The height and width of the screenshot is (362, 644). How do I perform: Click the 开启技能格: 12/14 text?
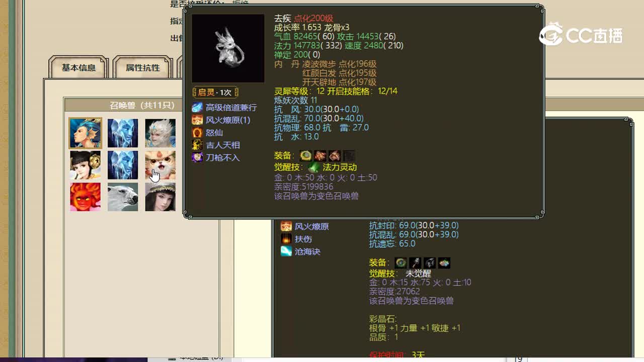(x=362, y=92)
